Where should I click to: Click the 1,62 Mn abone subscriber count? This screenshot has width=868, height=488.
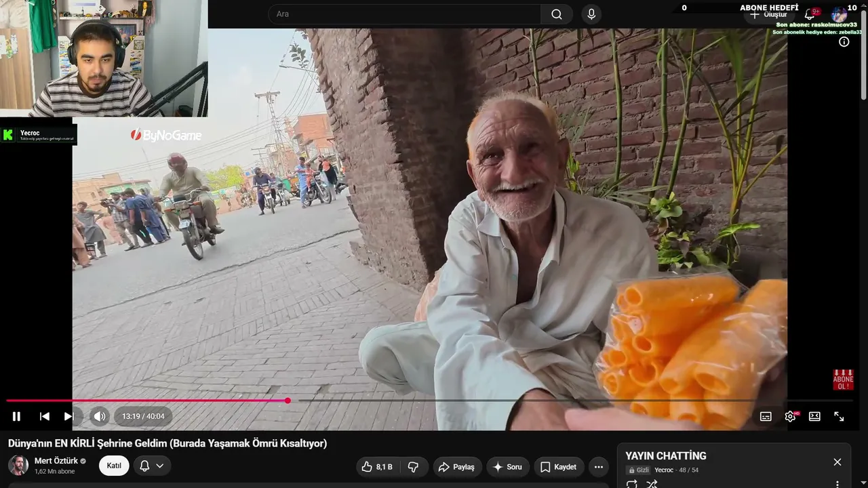pos(55,472)
